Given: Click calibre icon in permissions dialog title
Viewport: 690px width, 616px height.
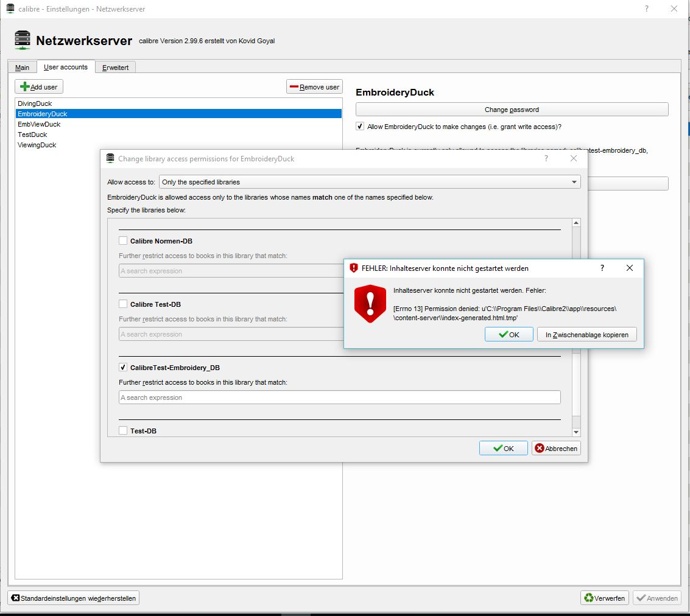Looking at the screenshot, I should coord(110,158).
